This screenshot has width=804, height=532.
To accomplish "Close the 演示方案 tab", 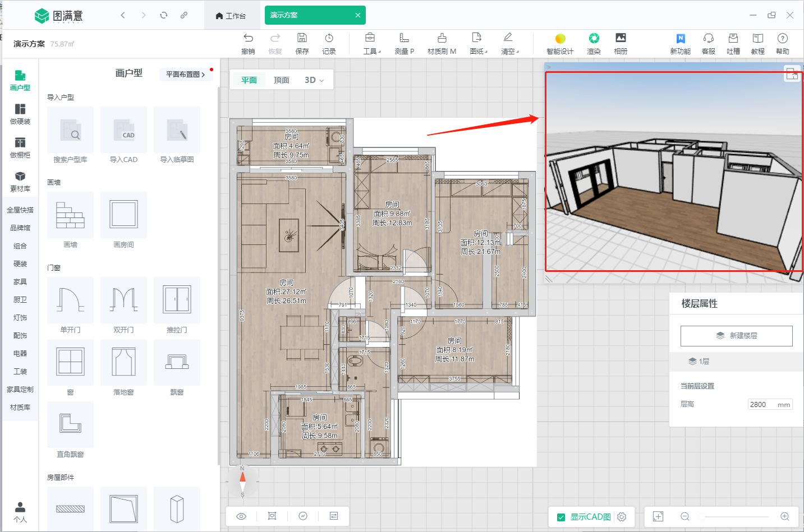I will [x=358, y=15].
